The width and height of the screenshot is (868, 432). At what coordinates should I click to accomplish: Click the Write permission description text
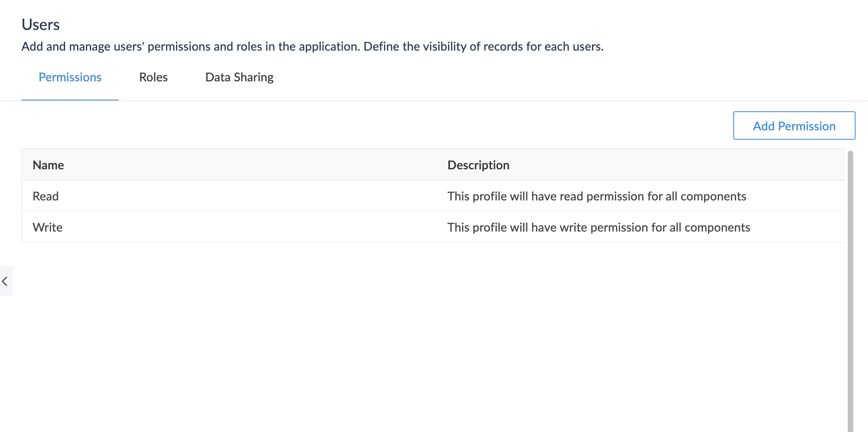point(599,227)
